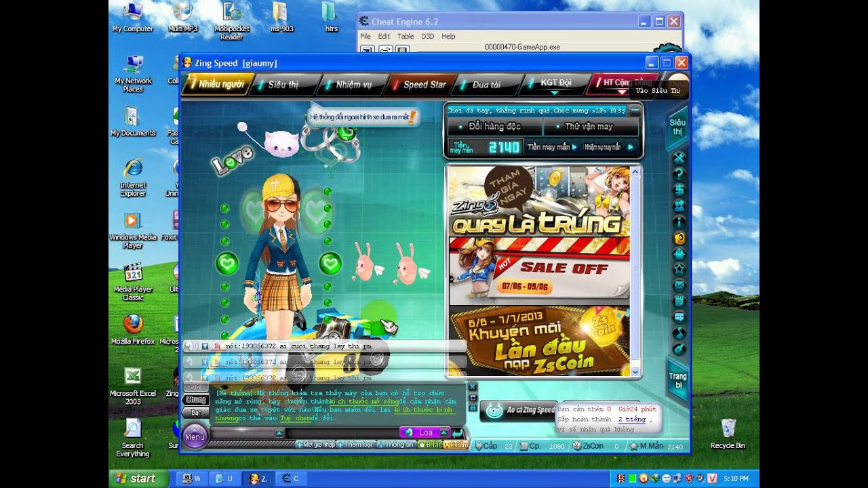Image resolution: width=868 pixels, height=488 pixels.
Task: Open the Nhiệm vụ tab
Action: pos(353,85)
